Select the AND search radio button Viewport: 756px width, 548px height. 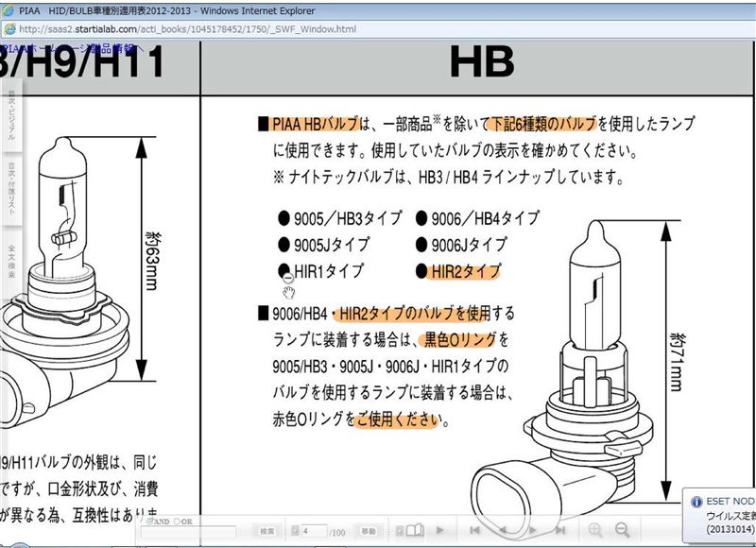[x=150, y=522]
